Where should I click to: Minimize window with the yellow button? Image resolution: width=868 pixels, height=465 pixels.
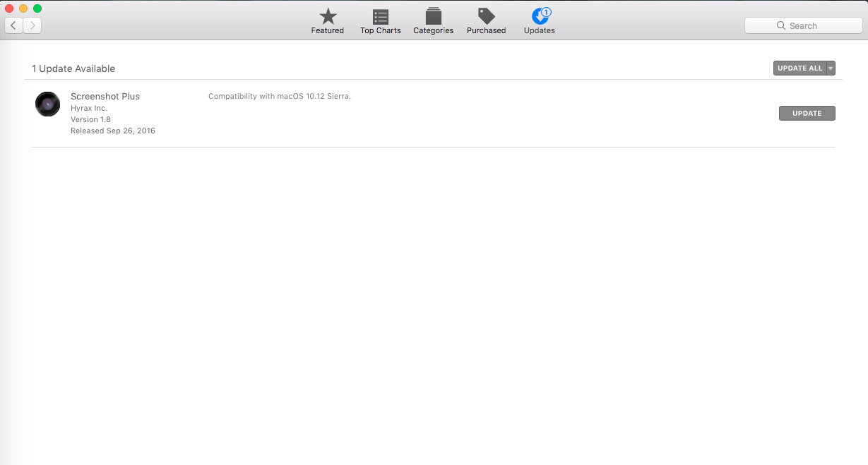23,8
